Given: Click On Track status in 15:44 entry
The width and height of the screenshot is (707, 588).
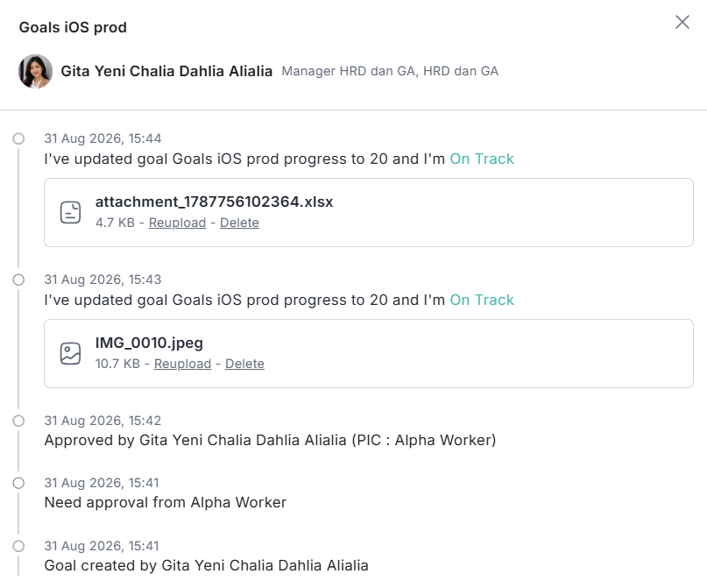Looking at the screenshot, I should (x=482, y=159).
